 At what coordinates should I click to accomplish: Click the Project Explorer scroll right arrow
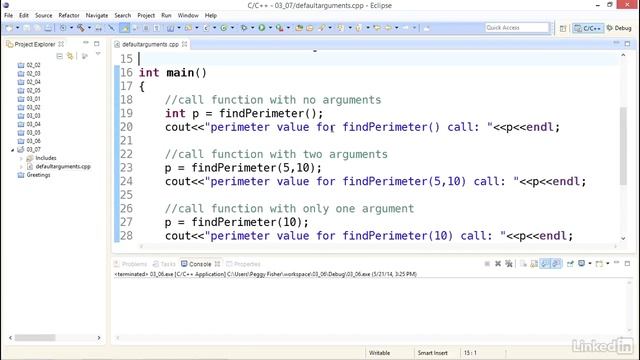coord(99,338)
